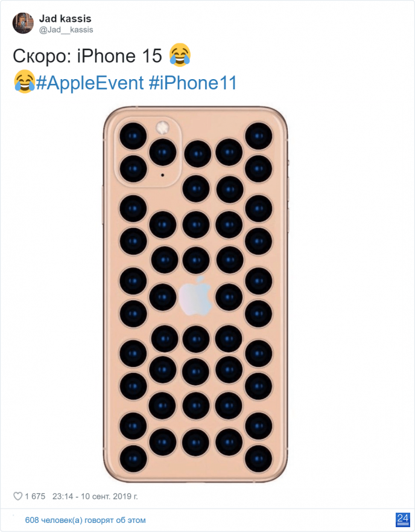Click the 1 675 likes count

click(x=35, y=496)
